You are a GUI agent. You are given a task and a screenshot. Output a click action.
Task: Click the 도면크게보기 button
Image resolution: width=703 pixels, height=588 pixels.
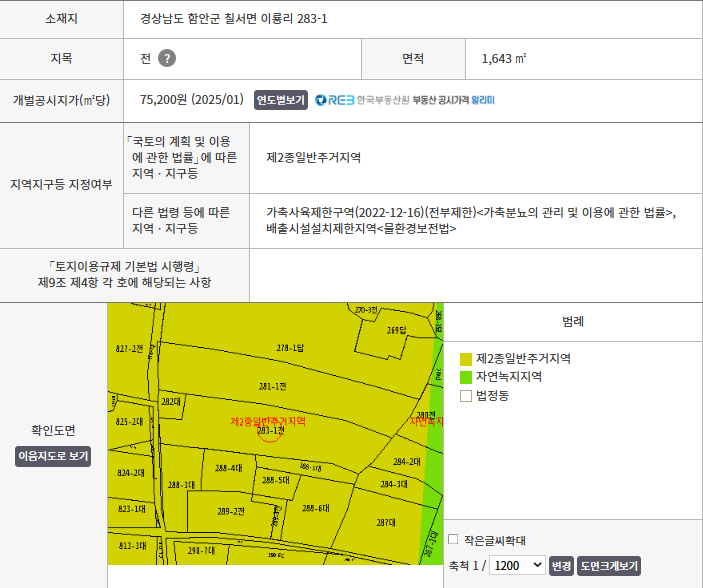[608, 566]
